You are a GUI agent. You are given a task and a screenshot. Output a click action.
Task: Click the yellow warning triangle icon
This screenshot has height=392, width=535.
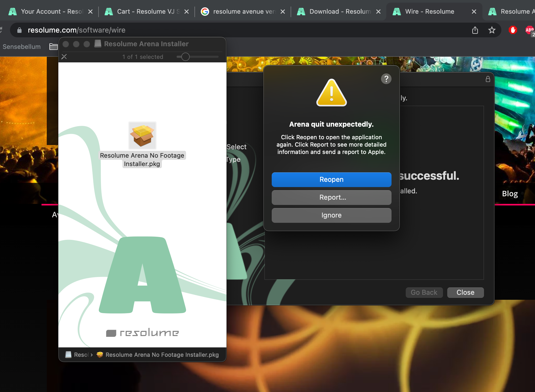(331, 93)
